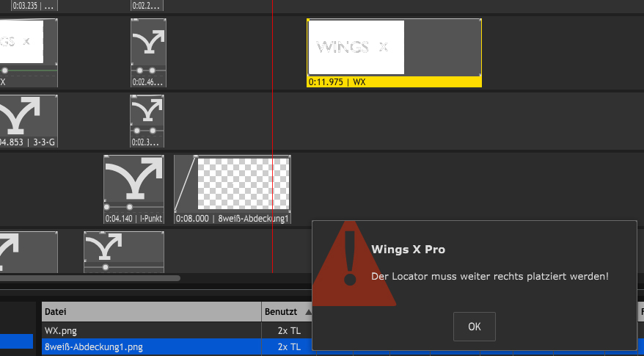Click the red warning triangle icon
This screenshot has height=356, width=644.
(351, 264)
